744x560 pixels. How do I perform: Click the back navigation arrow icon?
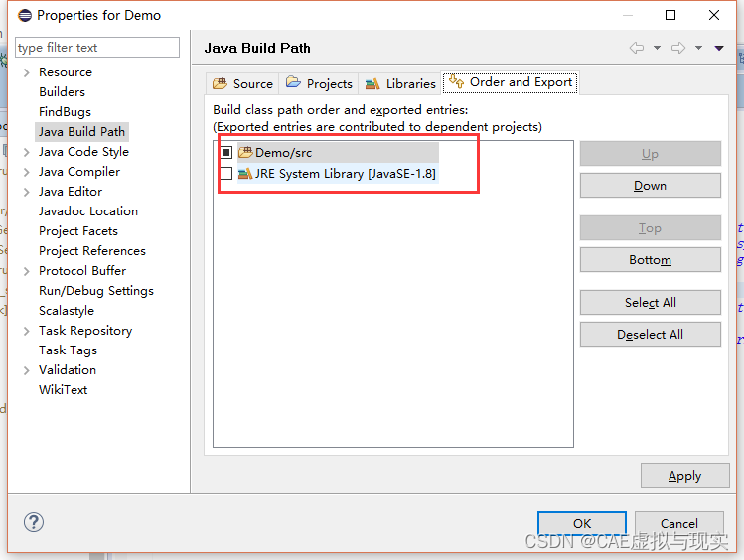637,48
